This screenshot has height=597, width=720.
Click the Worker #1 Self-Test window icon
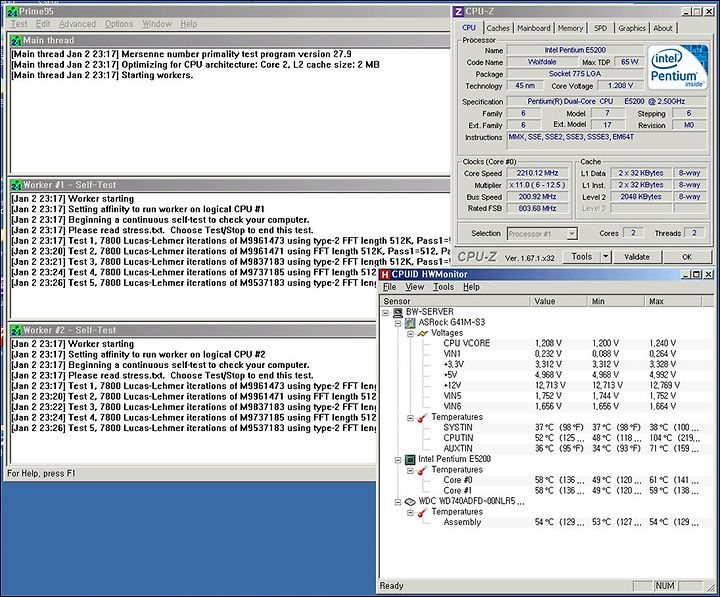click(17, 185)
